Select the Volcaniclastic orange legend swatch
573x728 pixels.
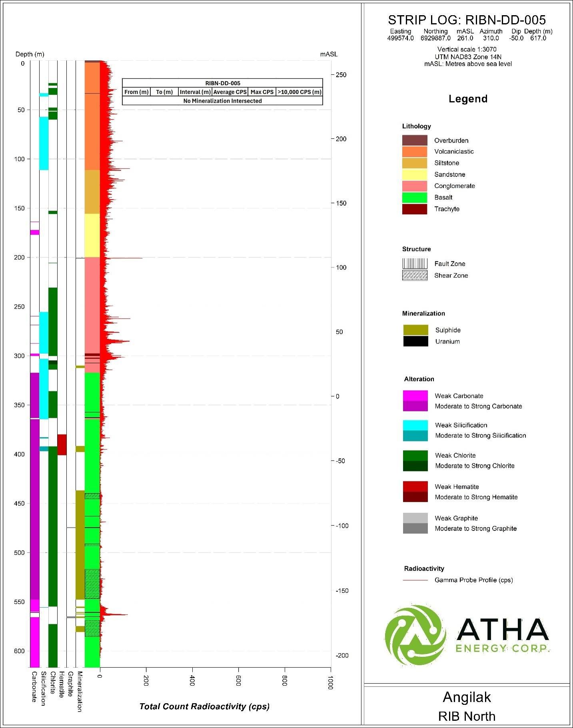point(415,152)
